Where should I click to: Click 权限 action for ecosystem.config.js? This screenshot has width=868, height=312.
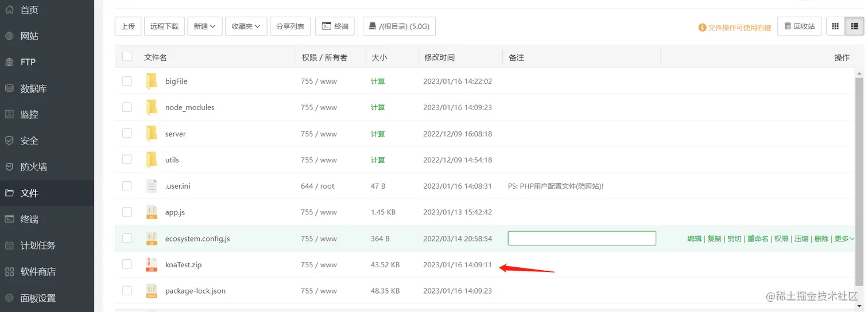coord(781,239)
